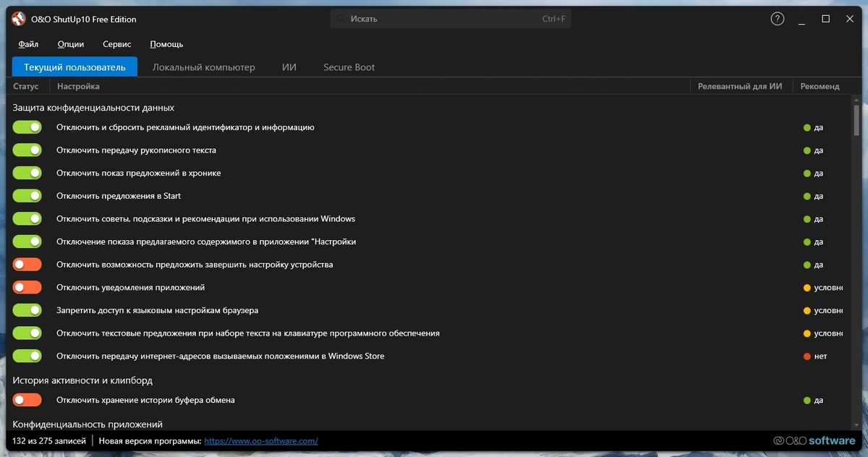Select 'Конфиденциальность приложений' group heading
The width and height of the screenshot is (868, 457).
click(88, 424)
